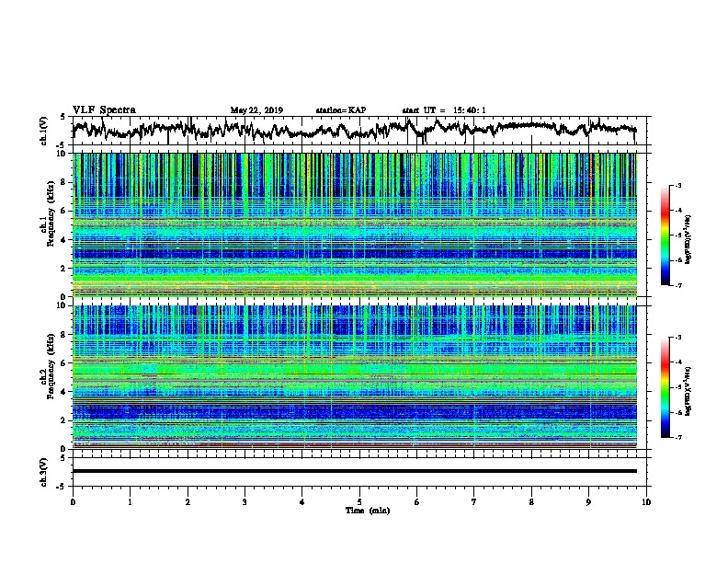Click the time axis tick label "0"

click(73, 502)
